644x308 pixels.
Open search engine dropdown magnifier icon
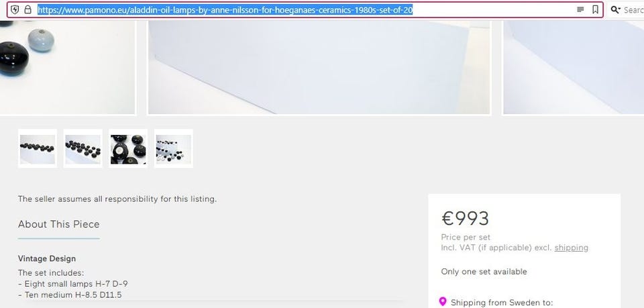tap(615, 10)
